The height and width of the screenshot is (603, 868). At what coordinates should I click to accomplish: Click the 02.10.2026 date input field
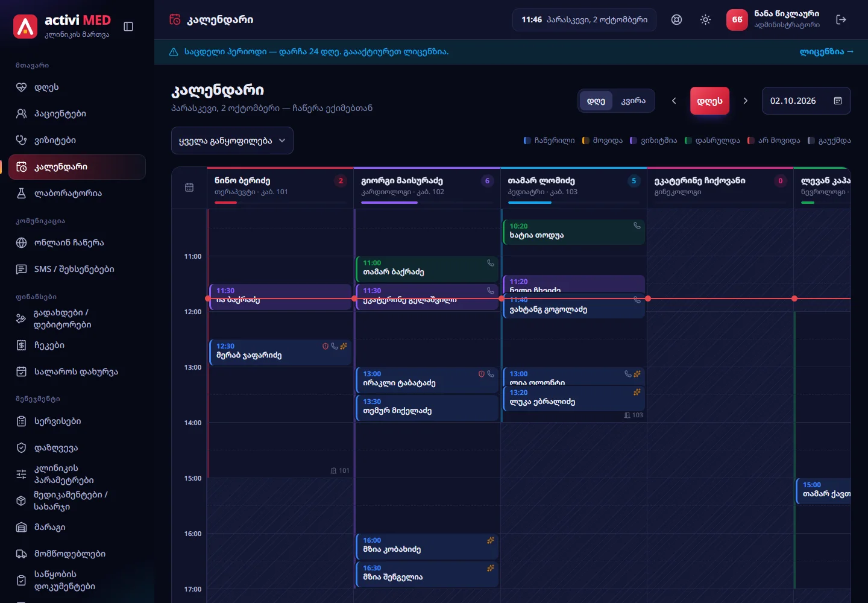(x=807, y=101)
